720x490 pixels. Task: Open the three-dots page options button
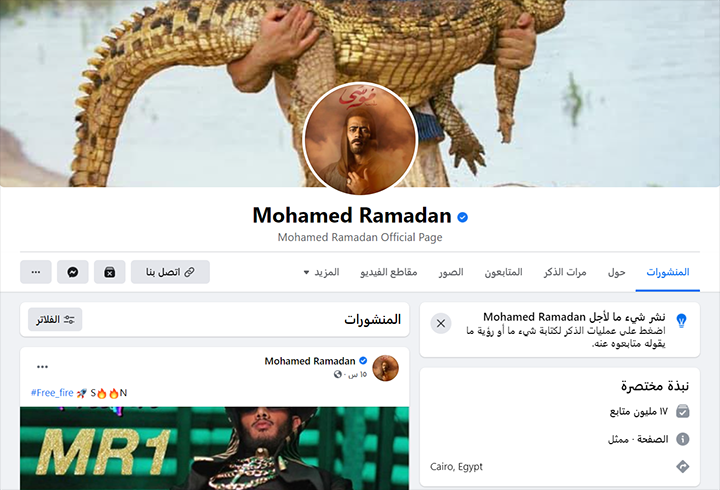(36, 272)
